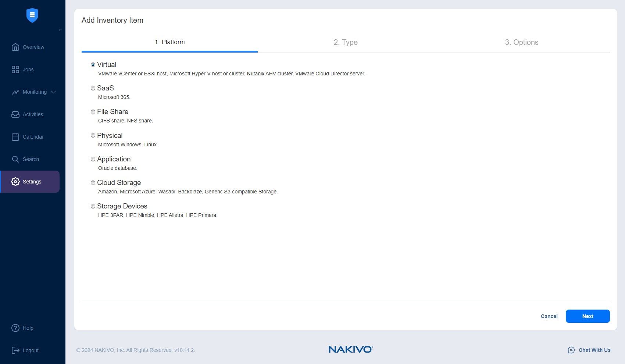Click the Logout icon

16,350
